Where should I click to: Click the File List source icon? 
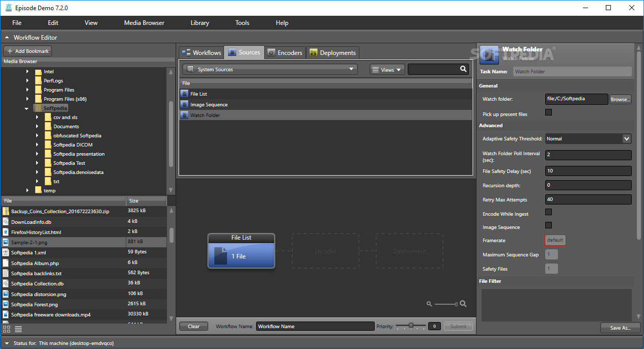pos(184,94)
